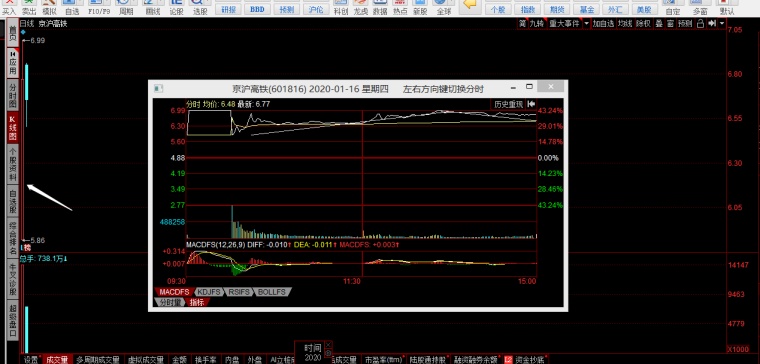Click the arrow-to-bar icon beside the lock

click(712, 23)
